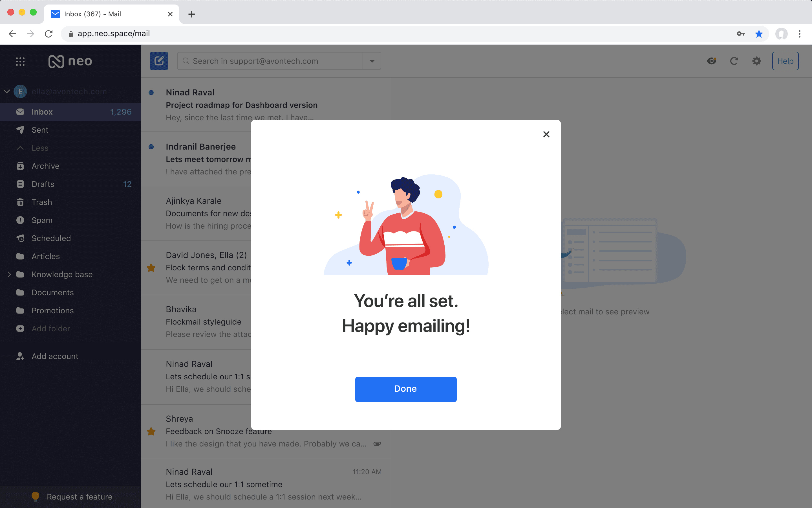Click the browser address bar URL
812x508 pixels.
(x=113, y=34)
